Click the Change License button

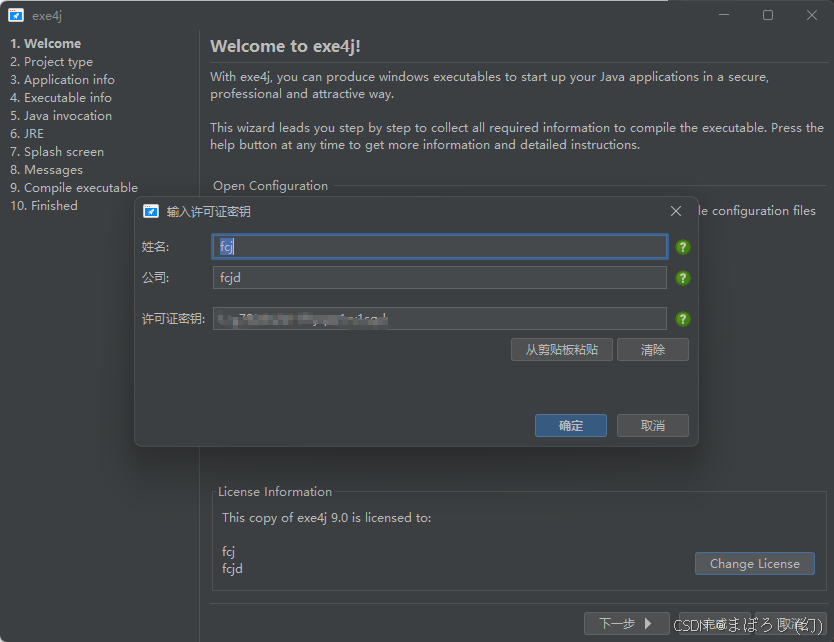755,564
